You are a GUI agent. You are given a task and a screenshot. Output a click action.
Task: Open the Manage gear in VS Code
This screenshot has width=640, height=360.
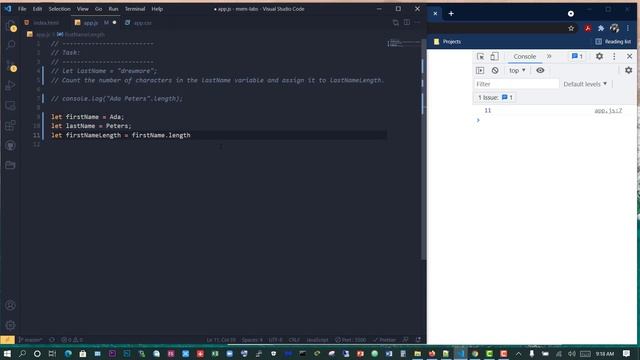(11, 325)
